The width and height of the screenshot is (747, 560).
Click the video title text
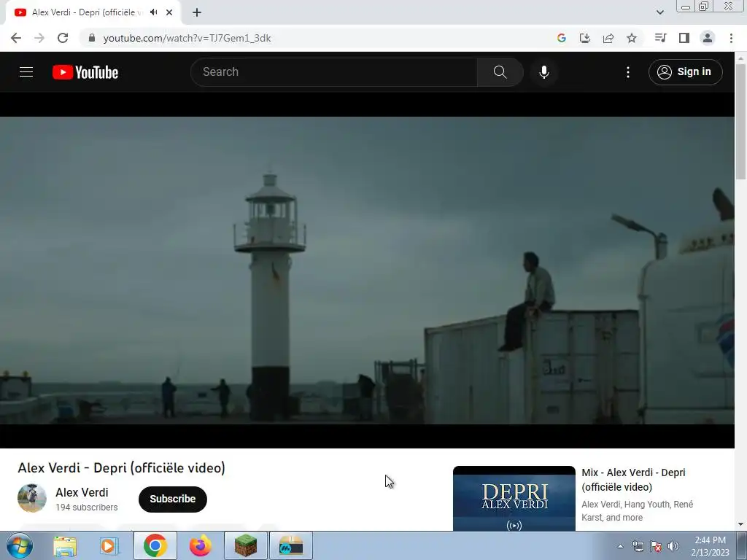pyautogui.click(x=122, y=467)
